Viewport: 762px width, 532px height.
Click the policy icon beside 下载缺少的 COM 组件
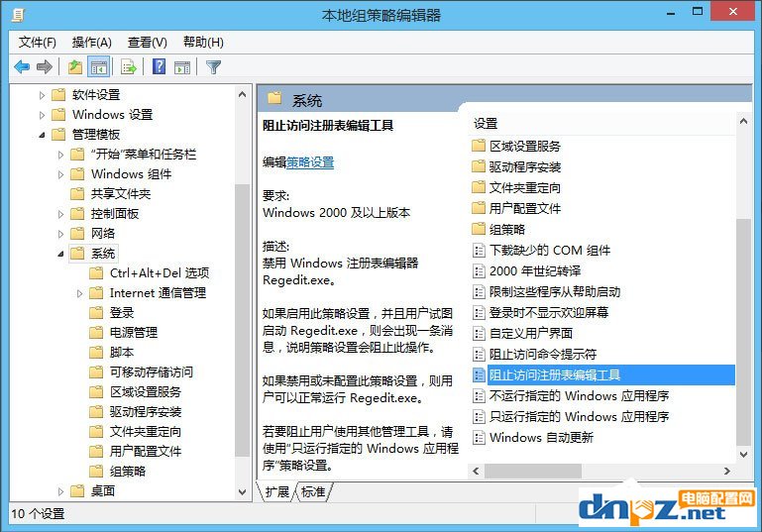[479, 251]
